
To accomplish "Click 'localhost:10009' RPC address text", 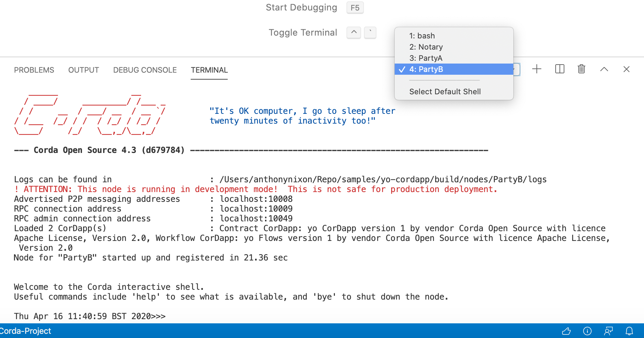I will pyautogui.click(x=256, y=209).
